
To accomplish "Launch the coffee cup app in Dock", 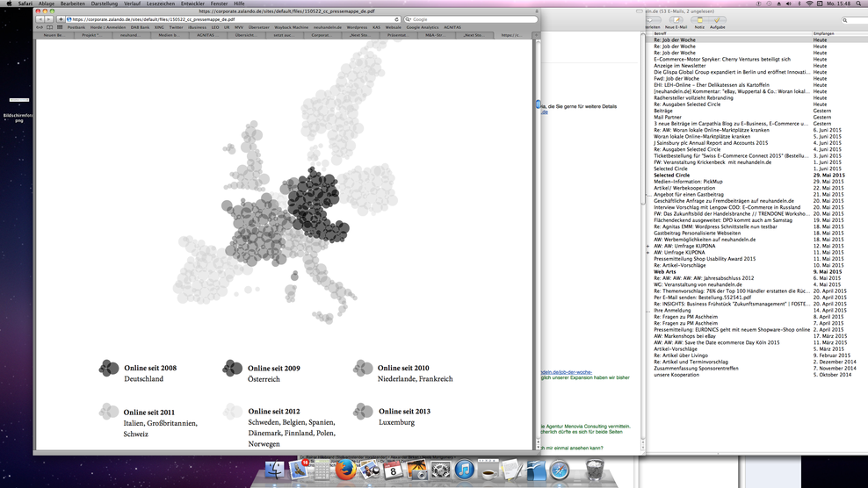I will [x=488, y=470].
